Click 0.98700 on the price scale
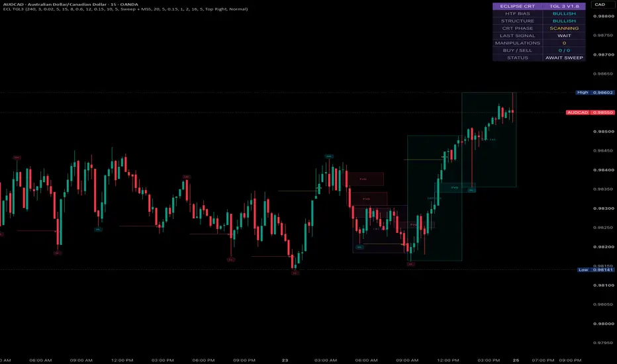 tap(603, 55)
